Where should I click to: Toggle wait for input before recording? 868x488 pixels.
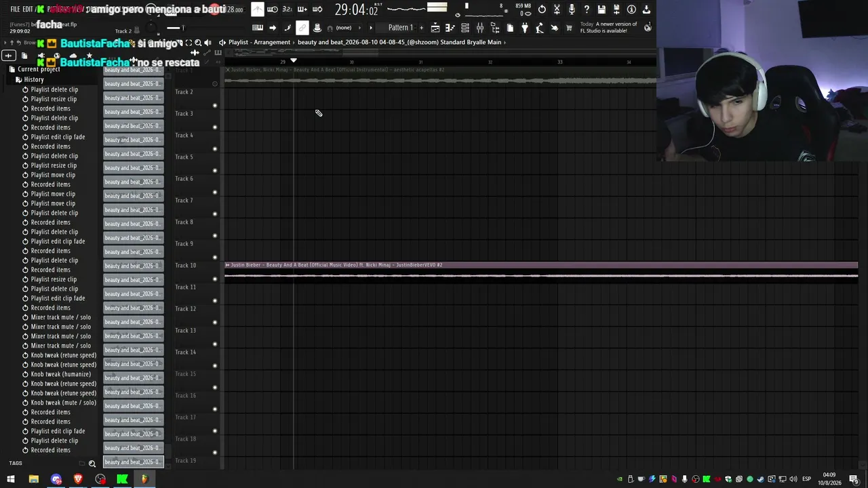[273, 9]
